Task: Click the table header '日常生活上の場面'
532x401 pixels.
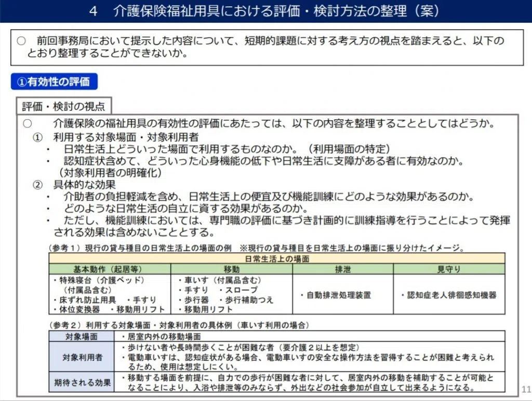Action: pos(277,258)
